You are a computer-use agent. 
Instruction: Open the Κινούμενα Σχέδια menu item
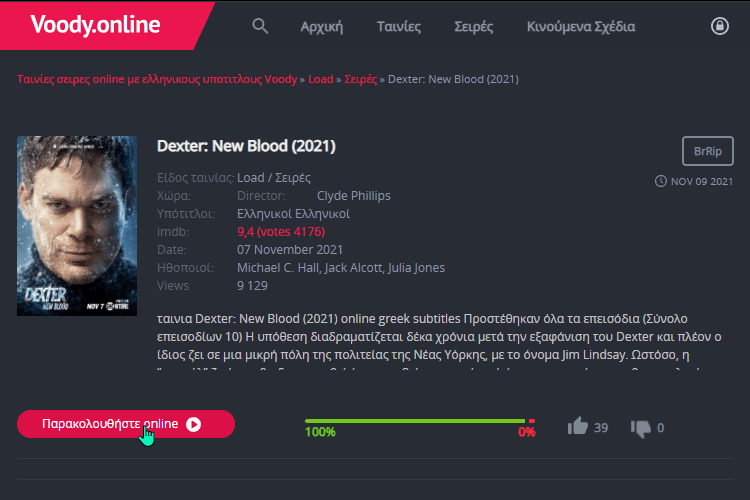pyautogui.click(x=581, y=26)
